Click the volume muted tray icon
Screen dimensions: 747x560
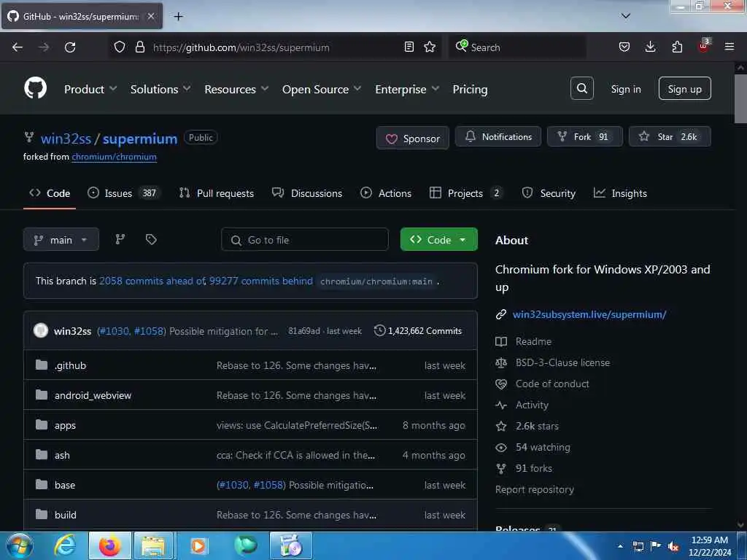[x=673, y=546]
